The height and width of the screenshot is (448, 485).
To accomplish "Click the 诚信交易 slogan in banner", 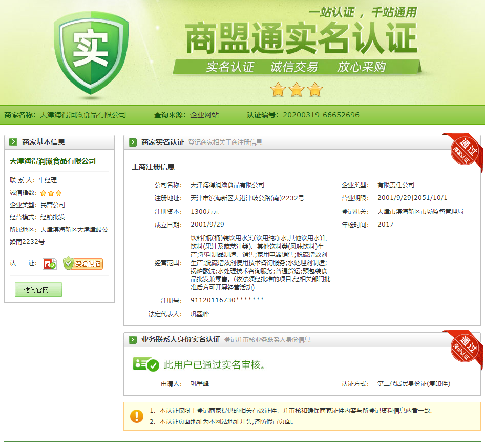I will coord(294,67).
